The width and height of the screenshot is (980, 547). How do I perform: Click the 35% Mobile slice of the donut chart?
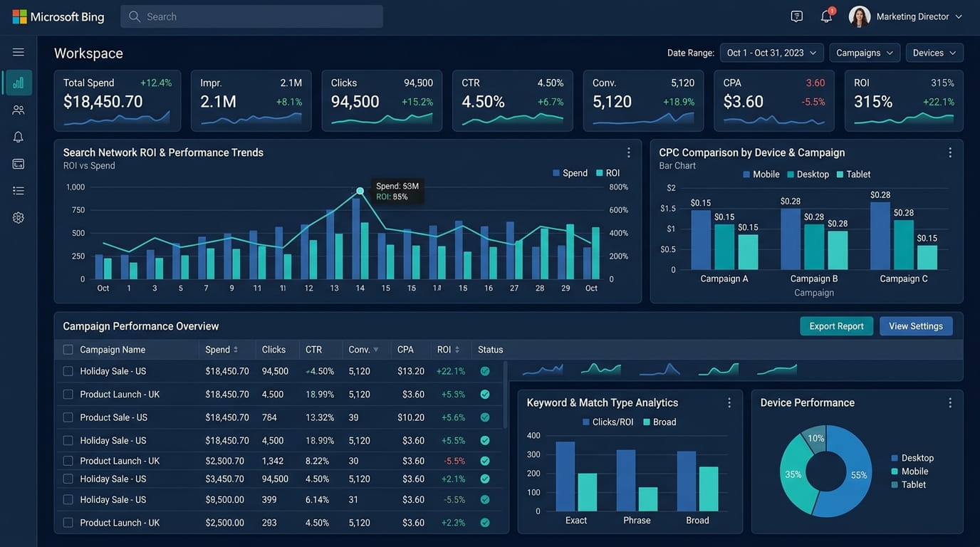coord(793,475)
